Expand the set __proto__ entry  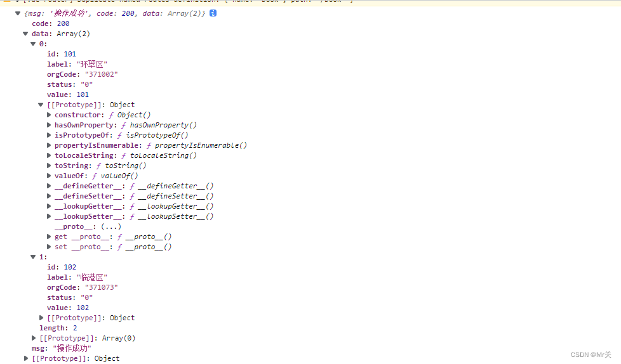click(49, 247)
